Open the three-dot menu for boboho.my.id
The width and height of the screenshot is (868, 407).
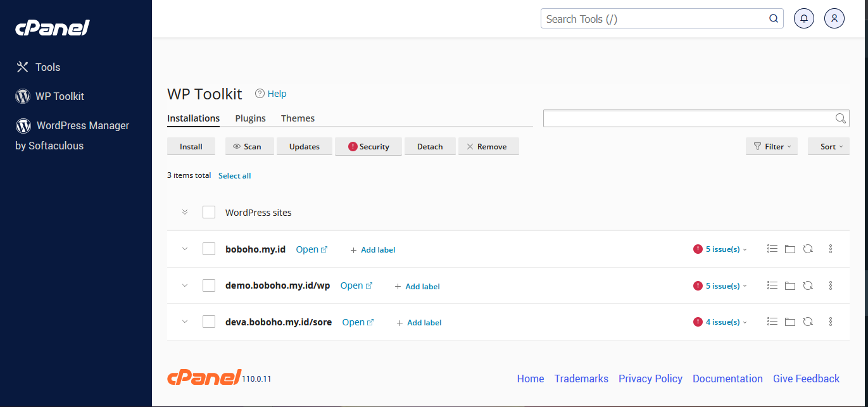pos(831,249)
